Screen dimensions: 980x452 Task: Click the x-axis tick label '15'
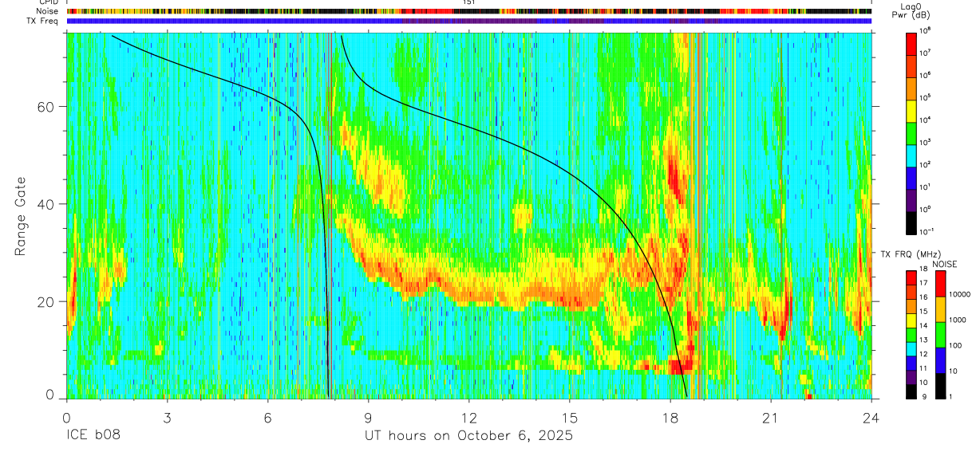tap(570, 419)
